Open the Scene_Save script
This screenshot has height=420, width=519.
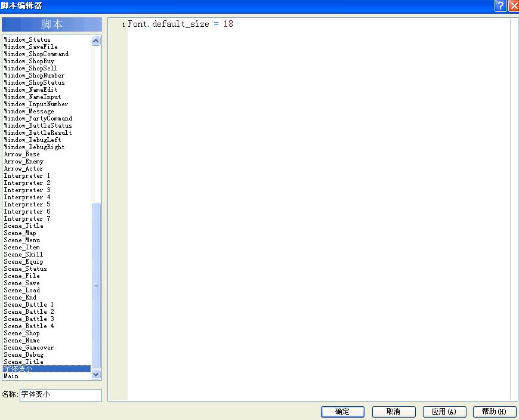coord(47,283)
